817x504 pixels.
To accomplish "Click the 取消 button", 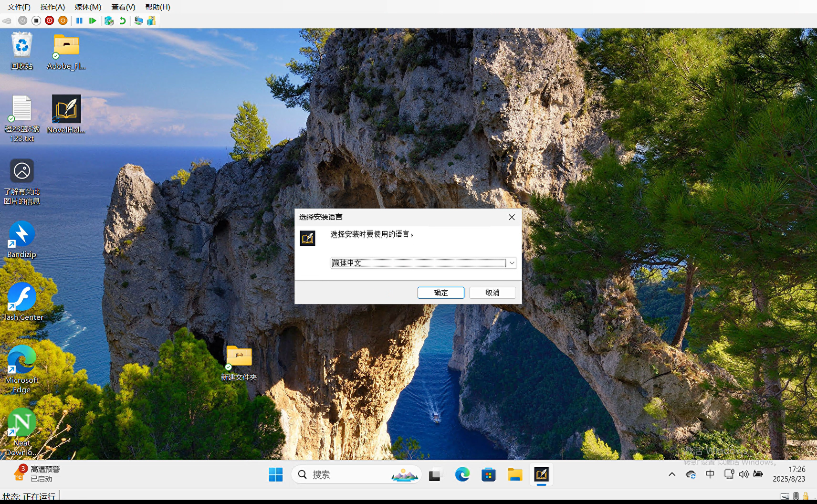I will pyautogui.click(x=492, y=293).
